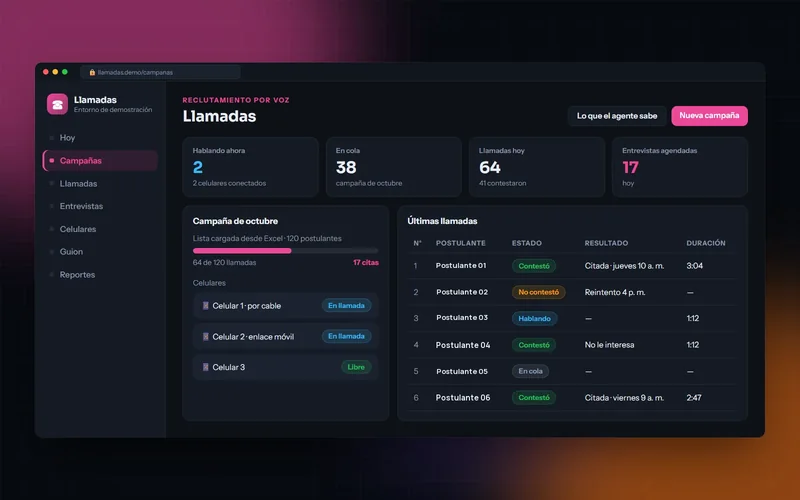Open the Entrevistas agendadas stat card

click(680, 167)
